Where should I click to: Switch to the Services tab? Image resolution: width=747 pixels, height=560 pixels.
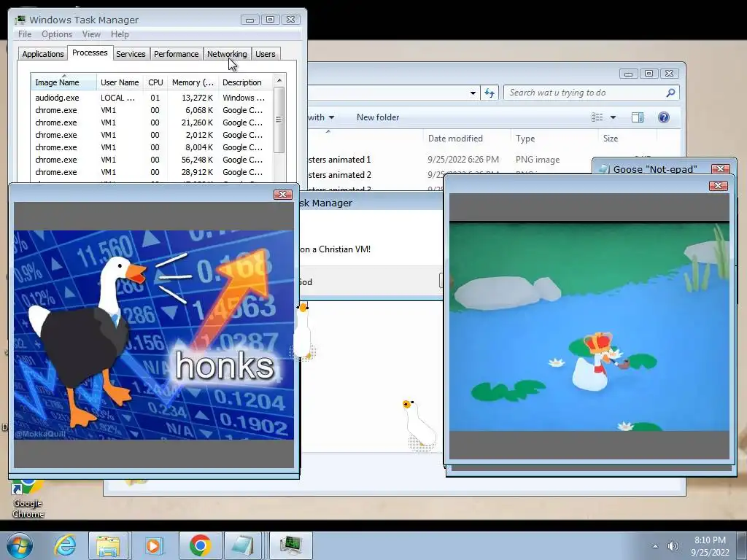[x=131, y=54]
